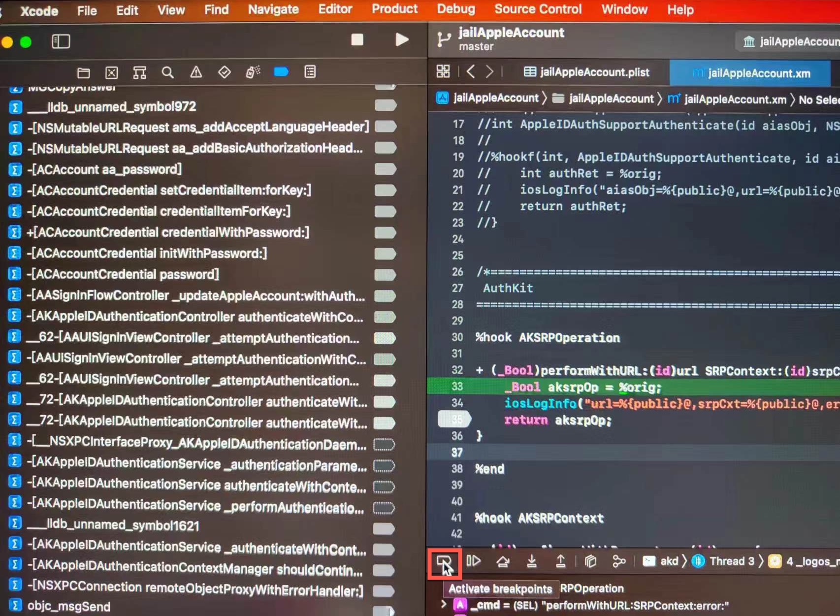Run the project with Play button
This screenshot has width=840, height=616.
[402, 40]
